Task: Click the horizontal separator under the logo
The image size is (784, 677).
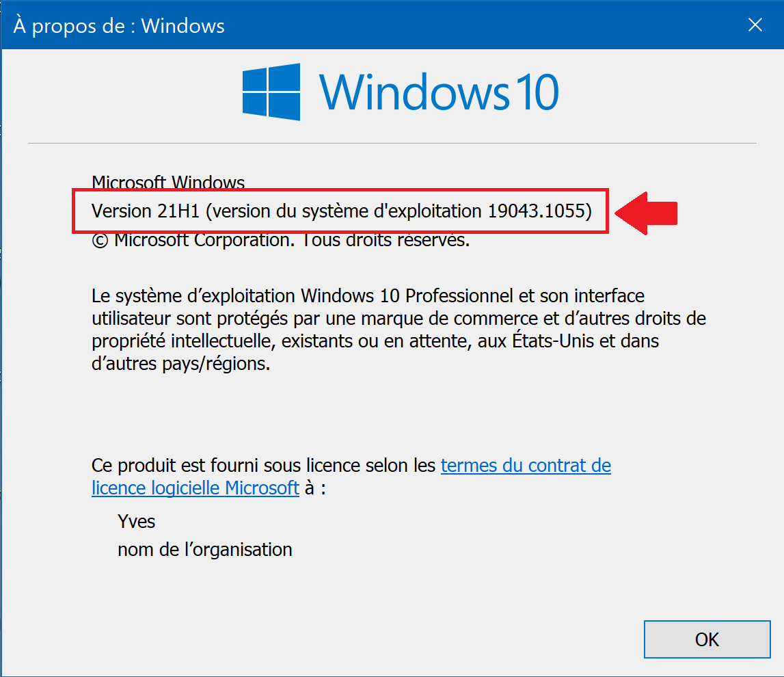Action: coord(392,144)
